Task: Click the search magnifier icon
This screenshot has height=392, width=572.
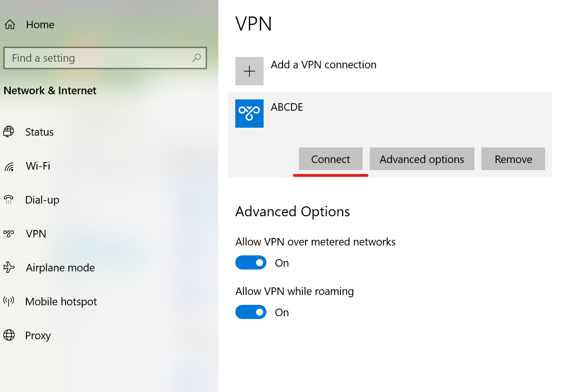Action: click(x=196, y=58)
